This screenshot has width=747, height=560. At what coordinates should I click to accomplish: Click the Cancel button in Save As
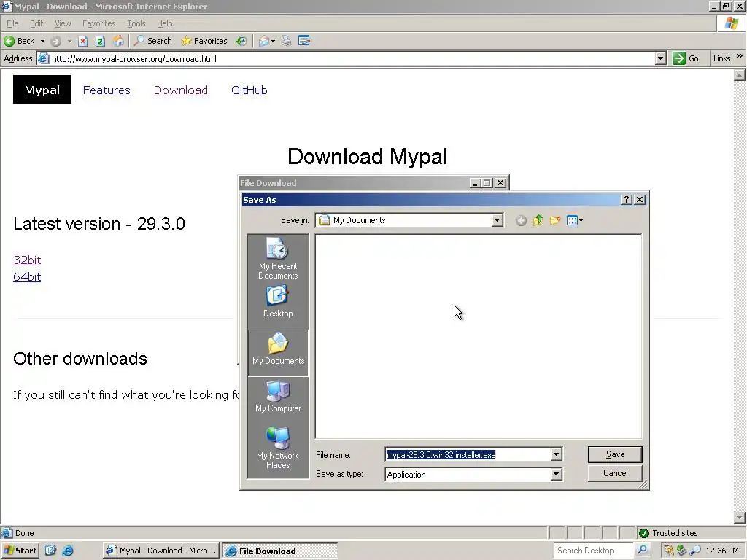coord(615,473)
